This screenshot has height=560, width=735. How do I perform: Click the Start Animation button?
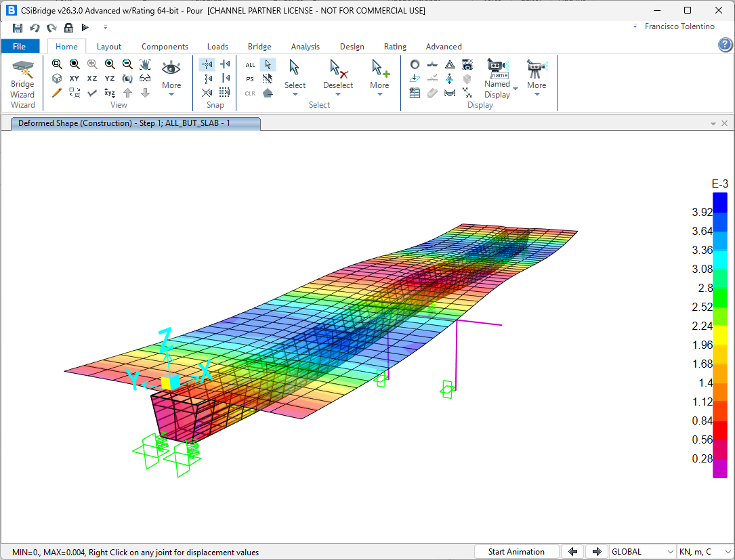[516, 552]
